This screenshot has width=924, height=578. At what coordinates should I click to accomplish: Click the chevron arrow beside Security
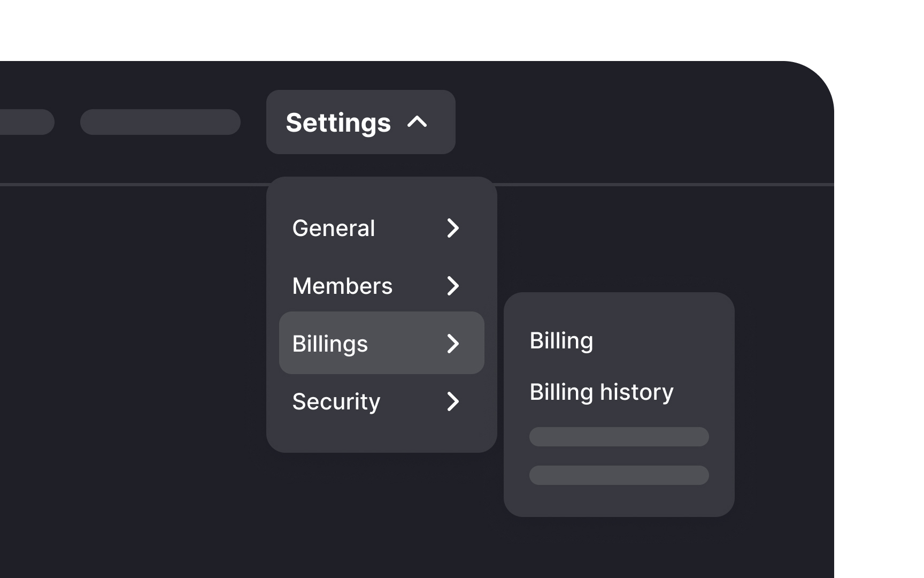(x=452, y=401)
